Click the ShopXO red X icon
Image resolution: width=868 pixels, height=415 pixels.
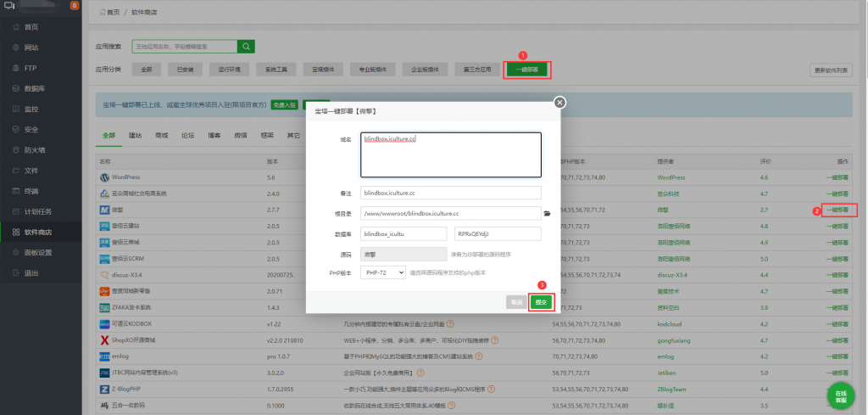click(104, 340)
